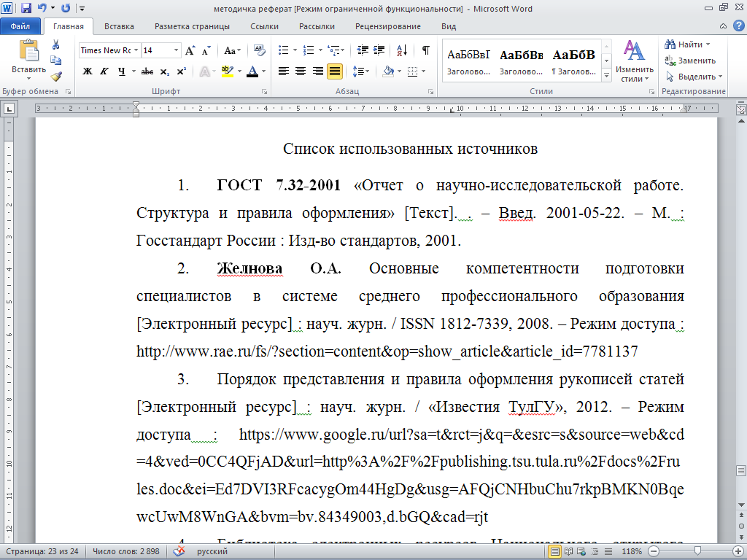
Task: Click the русский language indicator
Action: (x=212, y=551)
